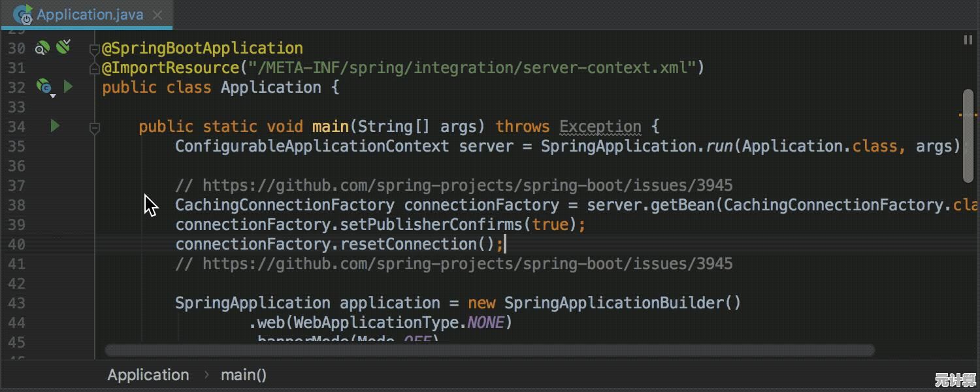Click line number 40 in the gutter
Viewport: 980px width, 392px height.
pos(16,244)
